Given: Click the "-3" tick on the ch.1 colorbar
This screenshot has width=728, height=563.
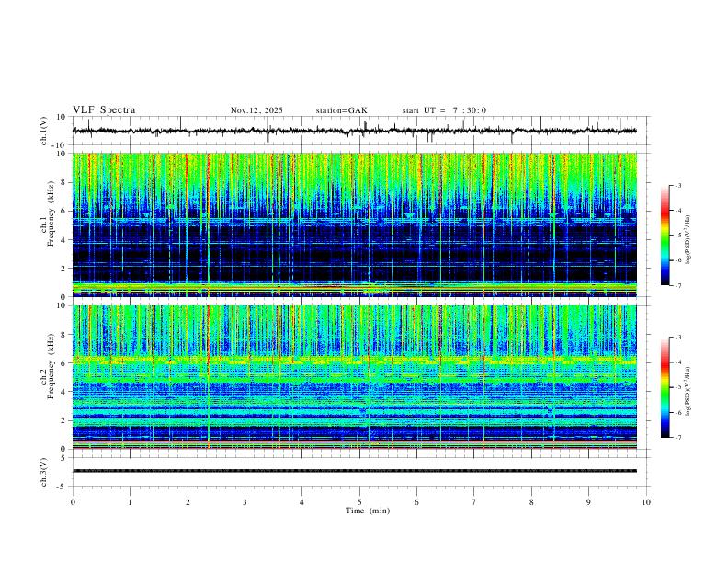Looking at the screenshot, I should pos(677,185).
